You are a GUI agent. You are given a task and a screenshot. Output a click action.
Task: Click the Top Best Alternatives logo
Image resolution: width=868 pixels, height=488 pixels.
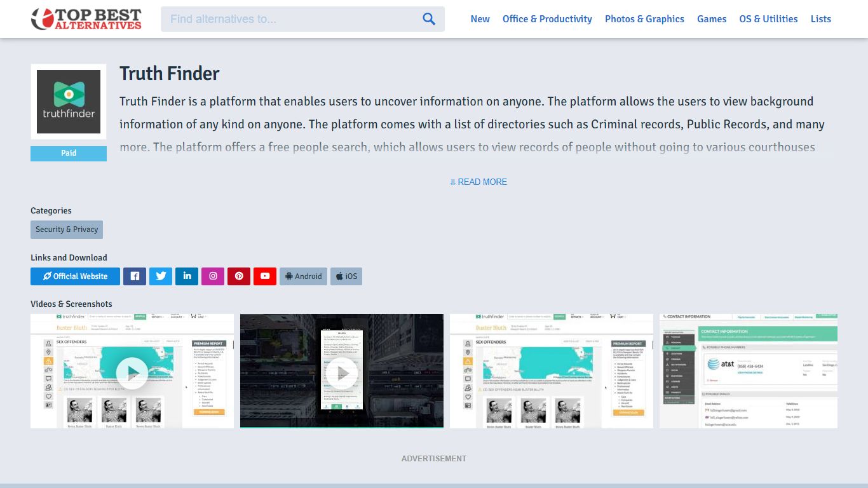pyautogui.click(x=86, y=19)
